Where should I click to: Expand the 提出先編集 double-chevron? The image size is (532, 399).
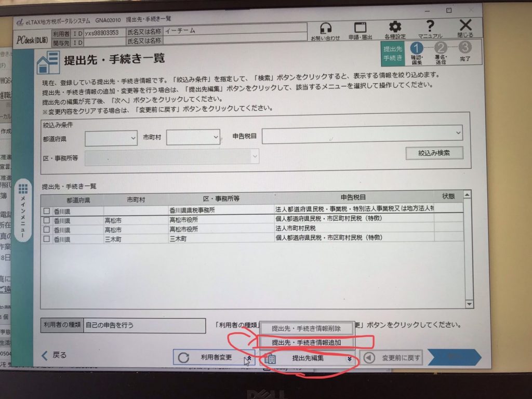[x=349, y=358]
